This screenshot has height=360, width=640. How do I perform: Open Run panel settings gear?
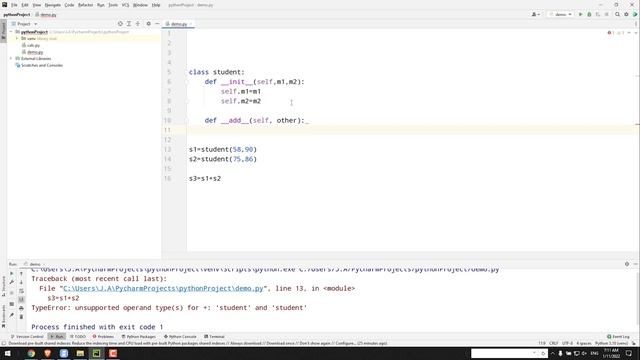[x=627, y=264]
